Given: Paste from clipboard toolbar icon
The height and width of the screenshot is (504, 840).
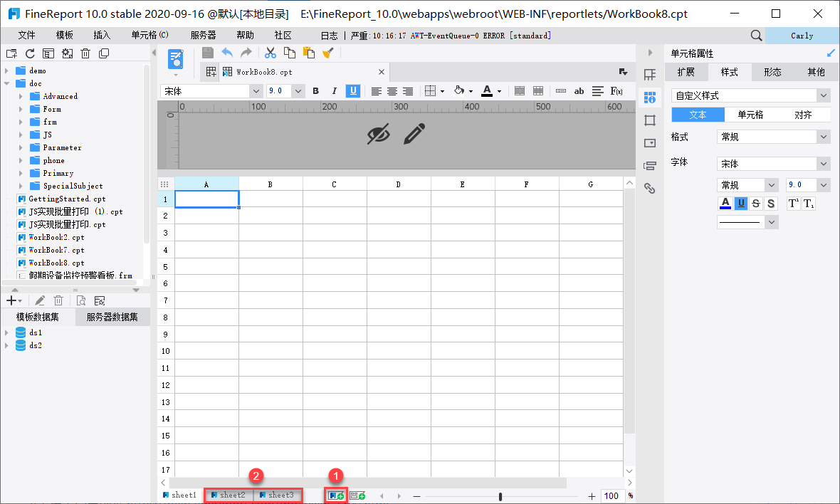Looking at the screenshot, I should pos(308,53).
